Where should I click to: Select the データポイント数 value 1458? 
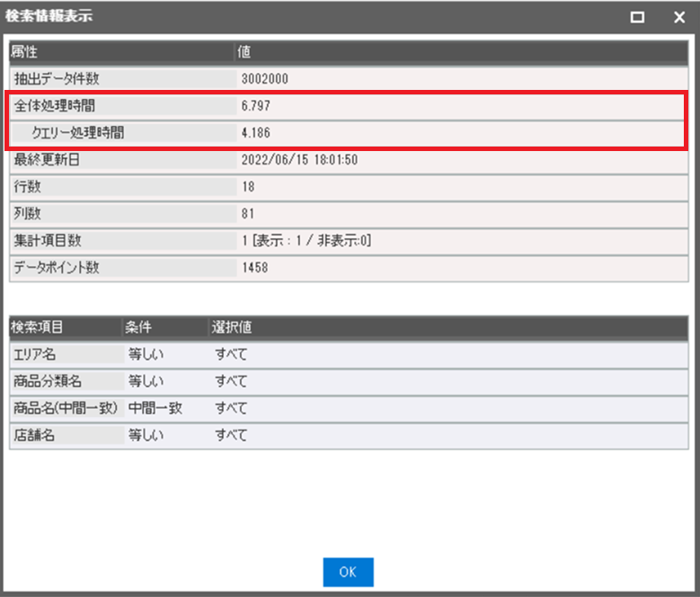tap(254, 268)
